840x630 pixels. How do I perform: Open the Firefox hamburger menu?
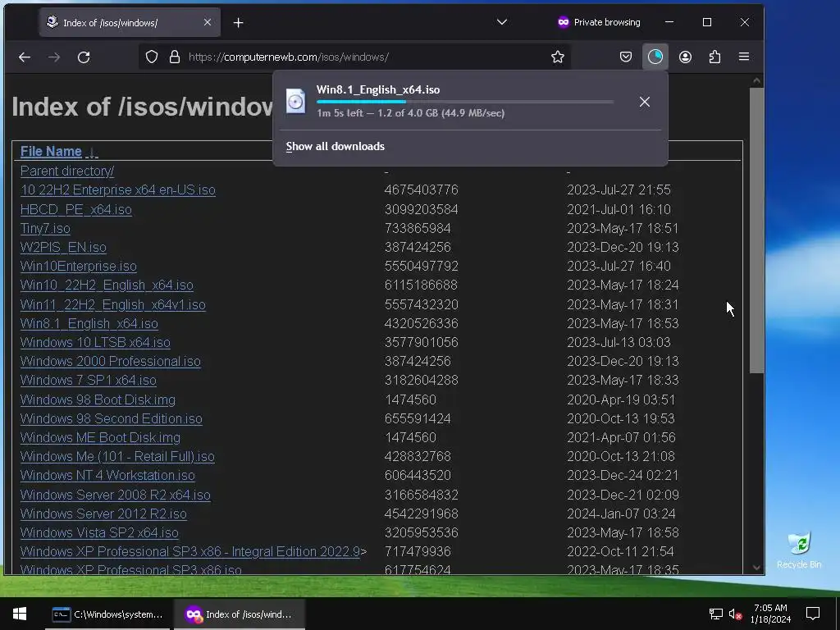[744, 57]
